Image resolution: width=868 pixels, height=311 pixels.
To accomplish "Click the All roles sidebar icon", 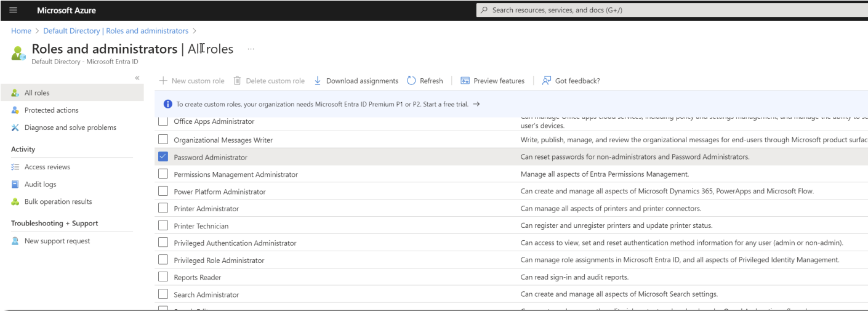I will point(15,93).
